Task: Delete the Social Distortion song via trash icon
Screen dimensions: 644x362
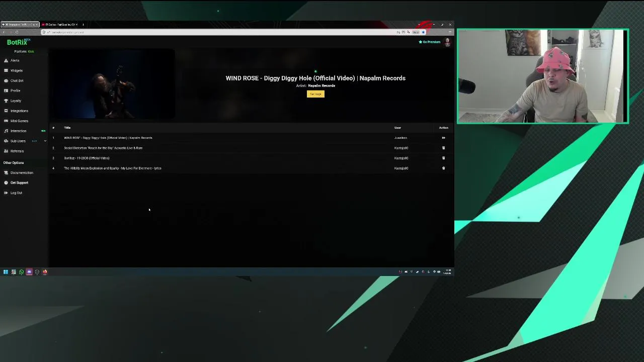Action: (x=443, y=148)
